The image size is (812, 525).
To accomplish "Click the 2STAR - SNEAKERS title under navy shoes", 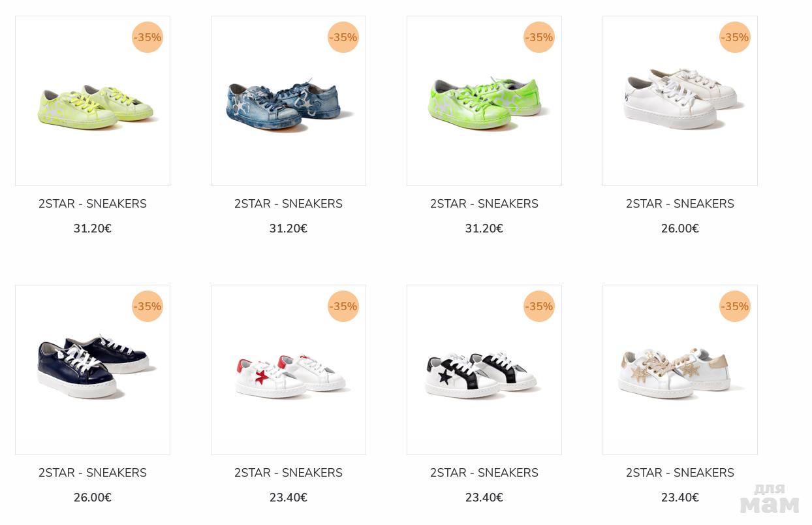I will click(93, 473).
